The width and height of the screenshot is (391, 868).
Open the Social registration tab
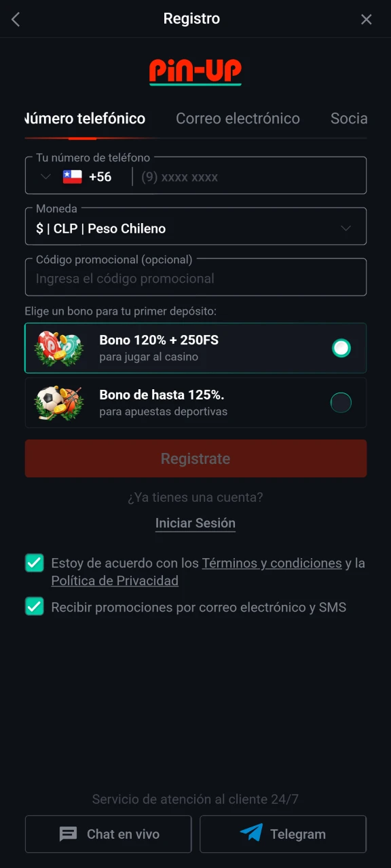click(349, 118)
